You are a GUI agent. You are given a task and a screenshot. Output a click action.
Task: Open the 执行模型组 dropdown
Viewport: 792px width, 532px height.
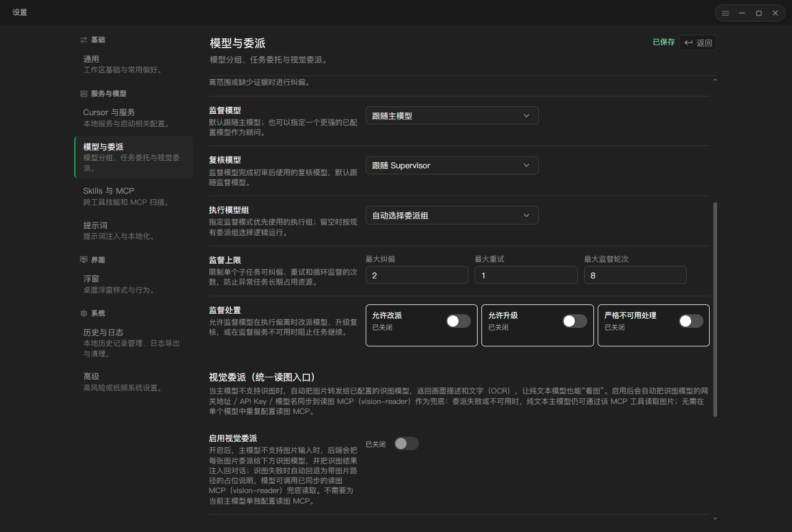click(x=452, y=215)
